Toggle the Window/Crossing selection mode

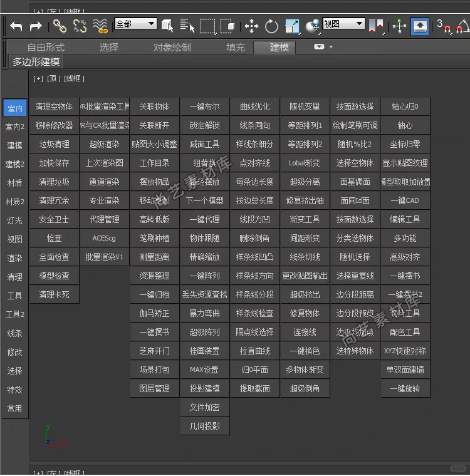pyautogui.click(x=227, y=26)
